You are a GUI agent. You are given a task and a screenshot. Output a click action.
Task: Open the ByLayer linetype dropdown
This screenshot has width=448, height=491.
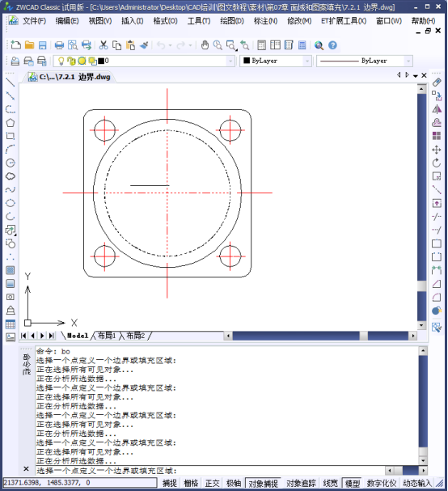365,61
